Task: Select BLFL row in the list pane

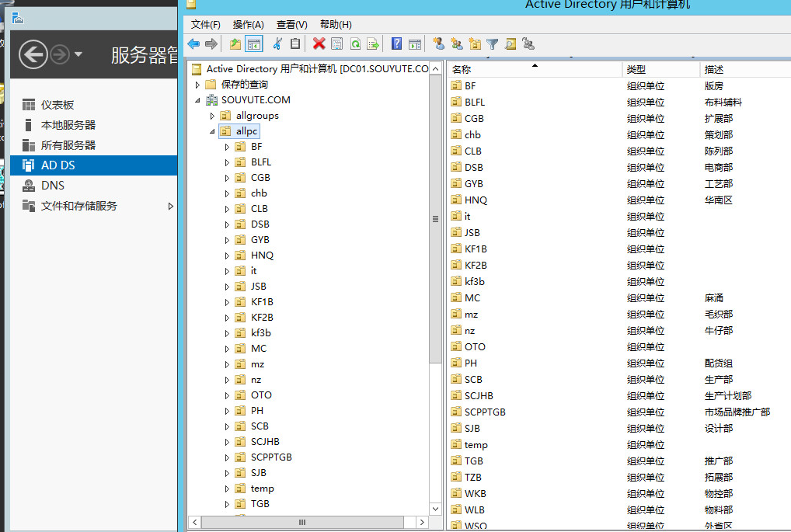Action: pos(620,102)
